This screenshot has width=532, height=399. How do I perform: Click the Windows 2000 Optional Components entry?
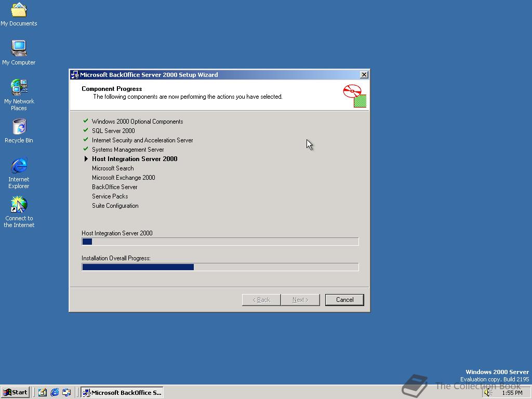tap(137, 122)
